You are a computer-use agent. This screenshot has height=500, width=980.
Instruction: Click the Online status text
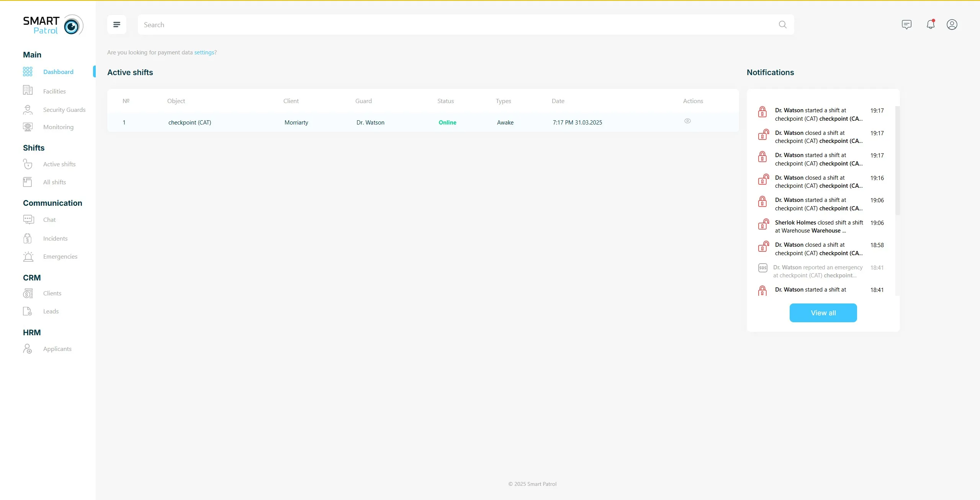pyautogui.click(x=447, y=123)
